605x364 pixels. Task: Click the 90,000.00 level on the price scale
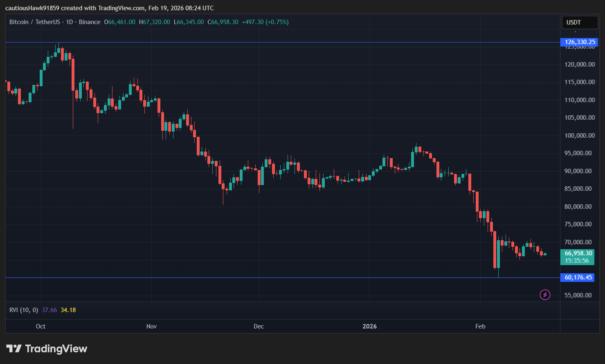pos(578,171)
